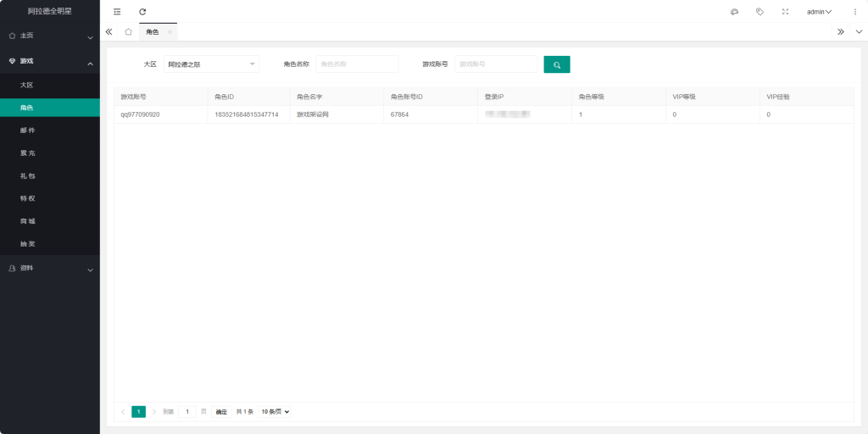Click the refresh page icon
Screen dimensions: 868x434
[142, 12]
